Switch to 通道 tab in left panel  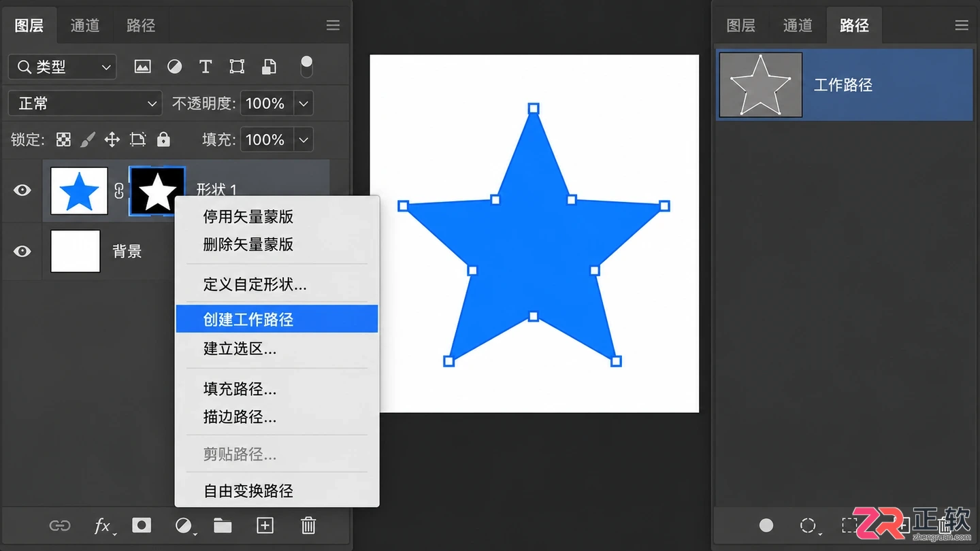point(85,25)
